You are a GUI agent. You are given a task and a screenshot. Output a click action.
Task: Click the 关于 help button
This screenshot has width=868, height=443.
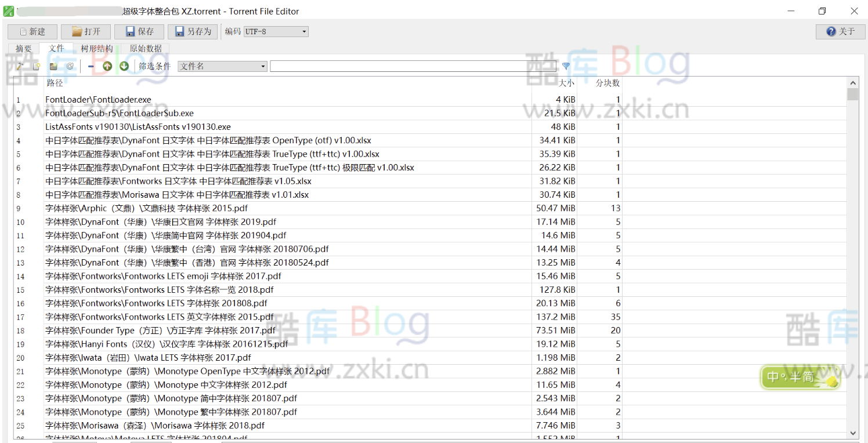pos(840,31)
